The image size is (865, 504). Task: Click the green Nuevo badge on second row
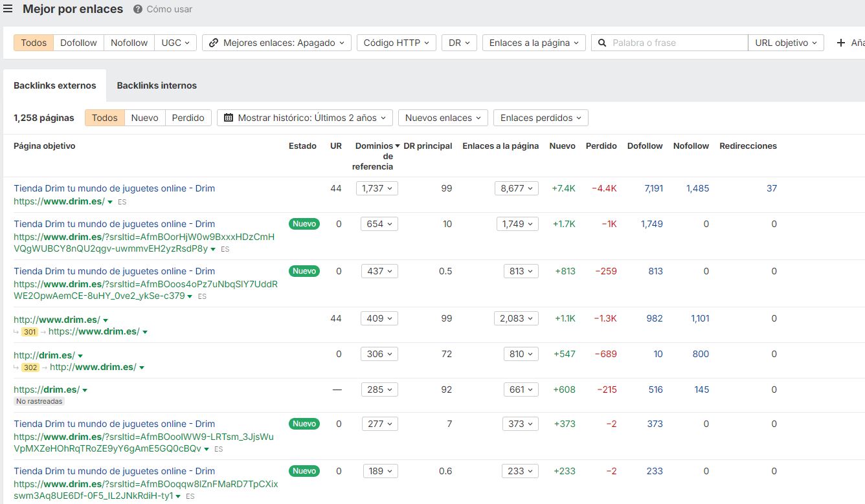point(304,224)
